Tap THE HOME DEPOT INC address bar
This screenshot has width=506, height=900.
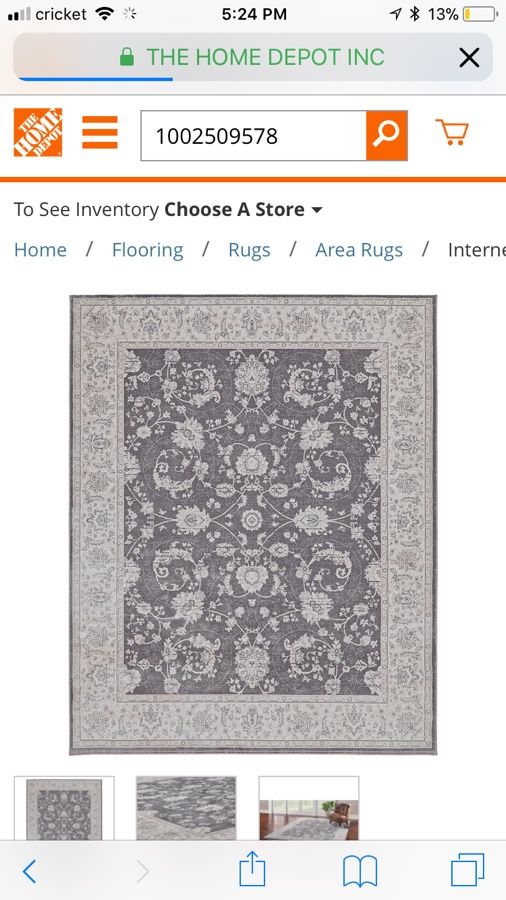pos(252,57)
